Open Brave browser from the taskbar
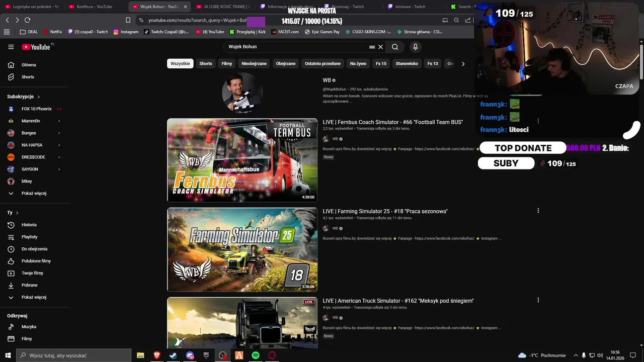The height and width of the screenshot is (362, 644). (x=156, y=355)
